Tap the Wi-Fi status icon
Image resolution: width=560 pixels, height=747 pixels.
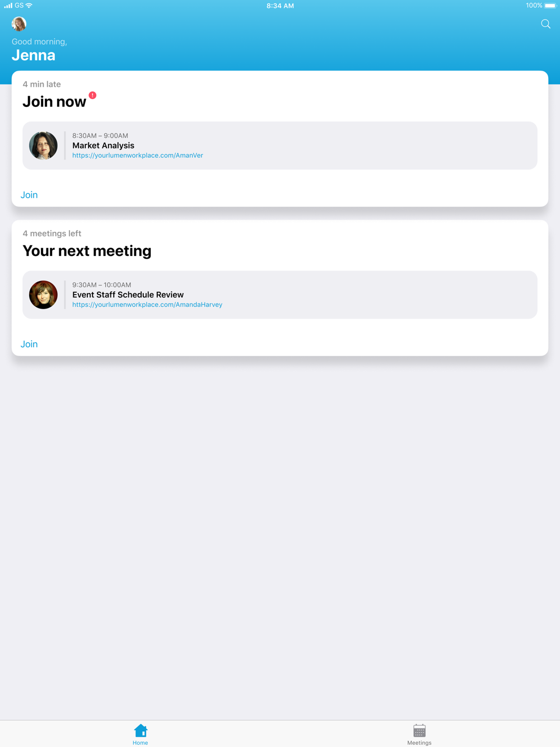pos(29,6)
